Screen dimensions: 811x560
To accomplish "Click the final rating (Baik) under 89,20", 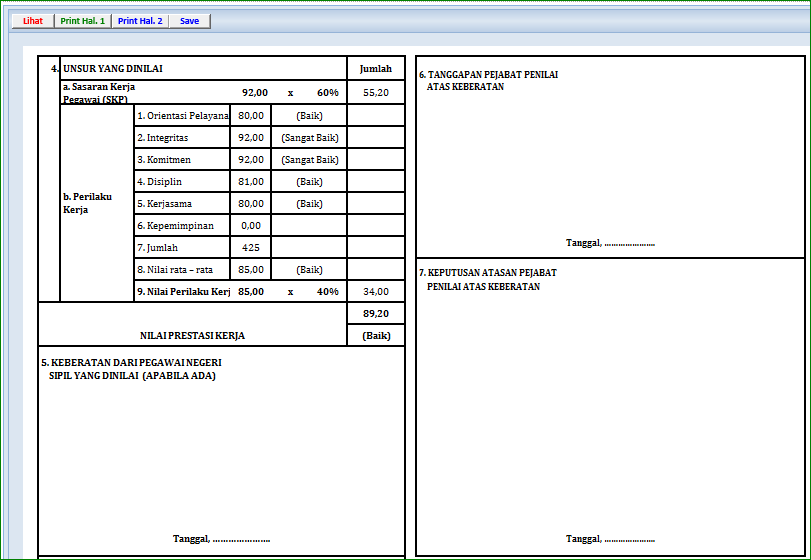I will tap(376, 336).
